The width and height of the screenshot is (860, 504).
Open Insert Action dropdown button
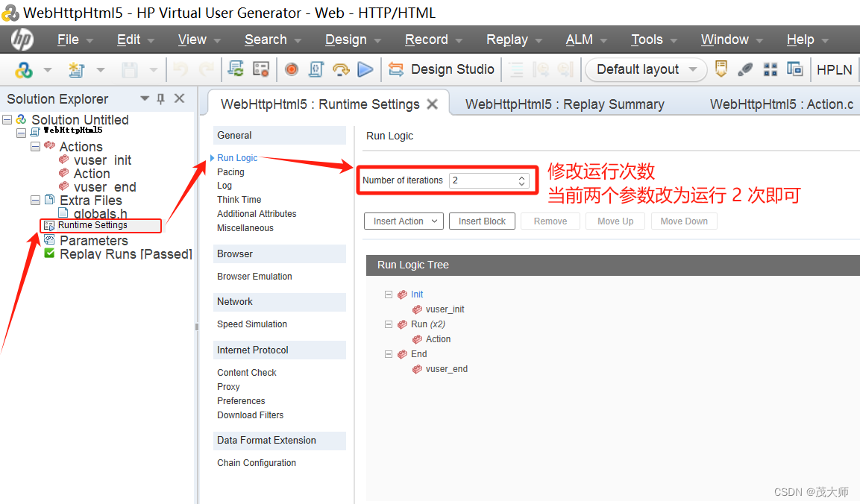(404, 221)
